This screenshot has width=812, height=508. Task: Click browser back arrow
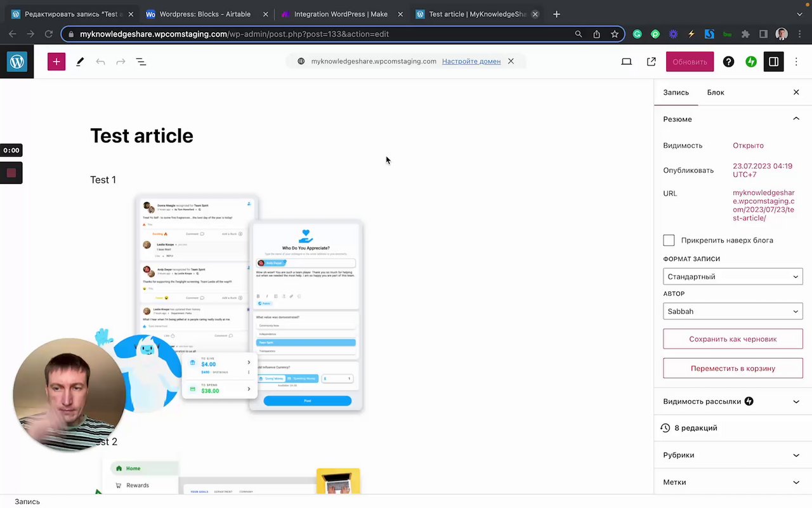(x=12, y=34)
